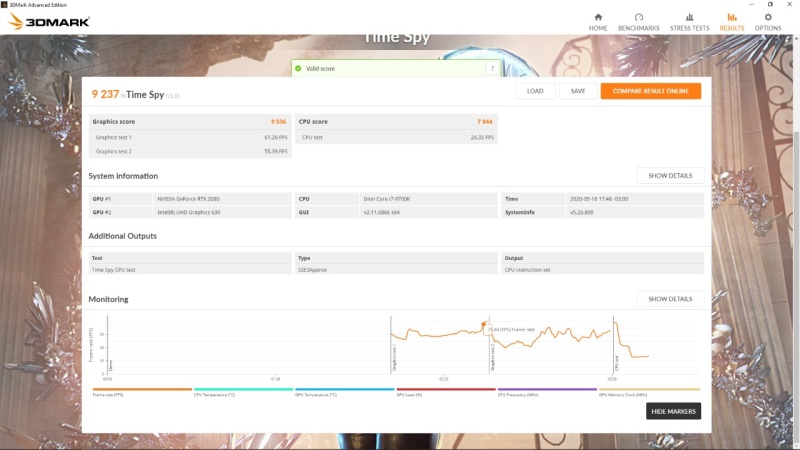The height and width of the screenshot is (450, 800).
Task: Click the 9 237 Time Spy score
Action: [105, 94]
